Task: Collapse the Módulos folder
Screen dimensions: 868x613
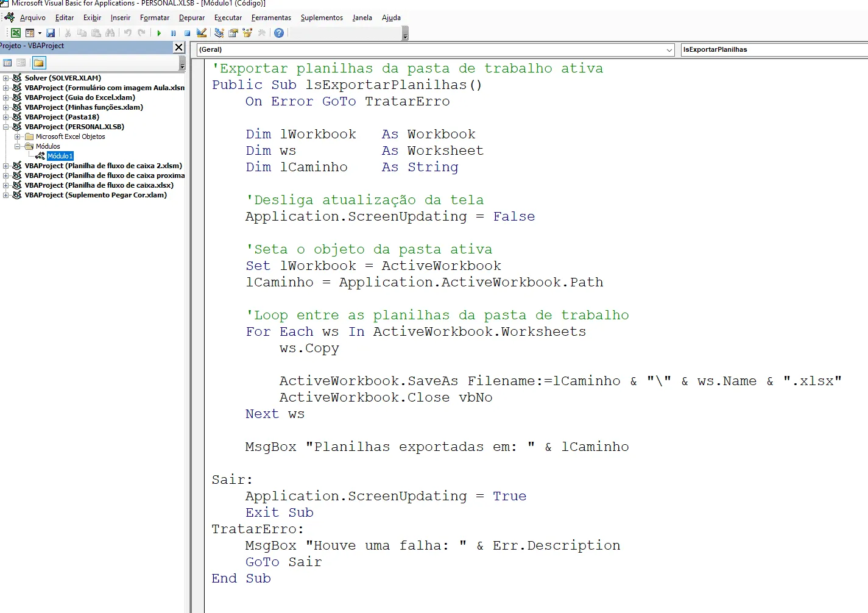Action: (x=18, y=146)
